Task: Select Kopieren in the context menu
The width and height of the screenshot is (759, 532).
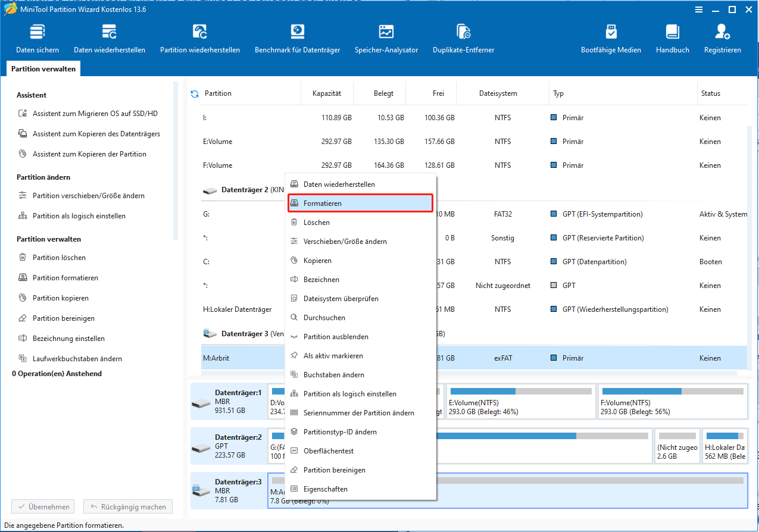Action: coord(361,261)
